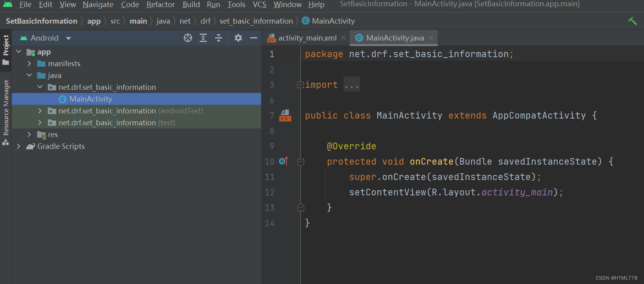Click the src breadcrumb

(115, 21)
